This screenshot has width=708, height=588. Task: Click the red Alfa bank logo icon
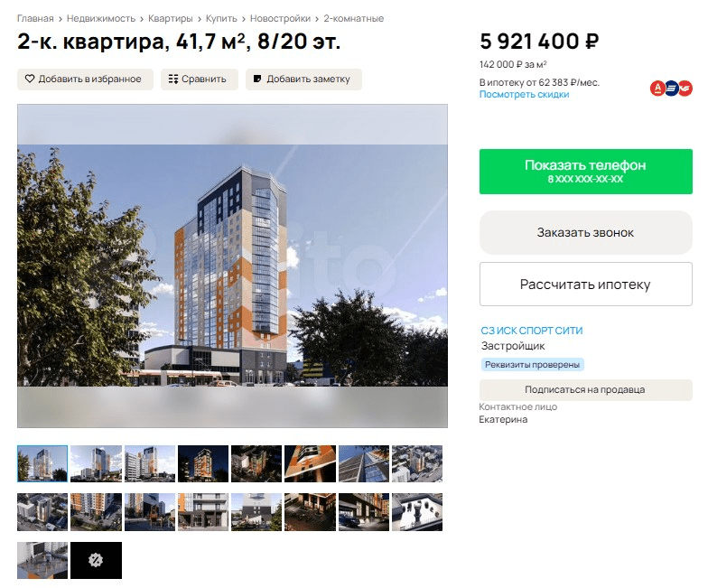click(657, 89)
